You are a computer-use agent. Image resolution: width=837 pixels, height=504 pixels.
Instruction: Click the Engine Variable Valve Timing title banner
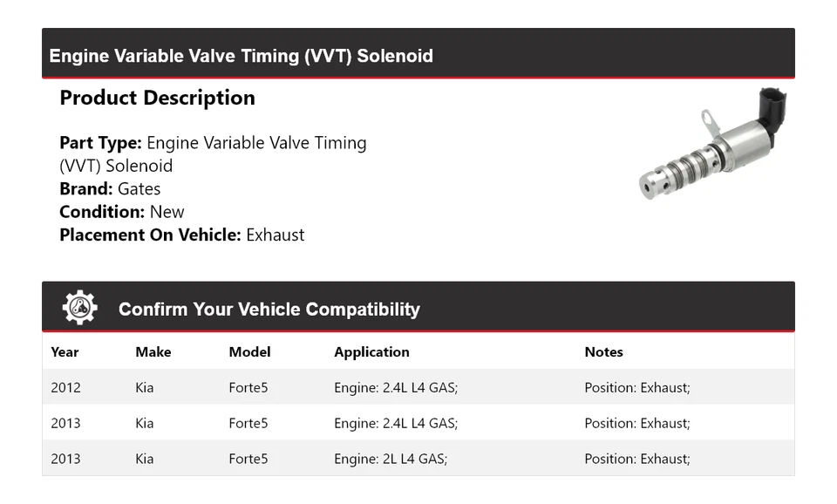point(242,56)
